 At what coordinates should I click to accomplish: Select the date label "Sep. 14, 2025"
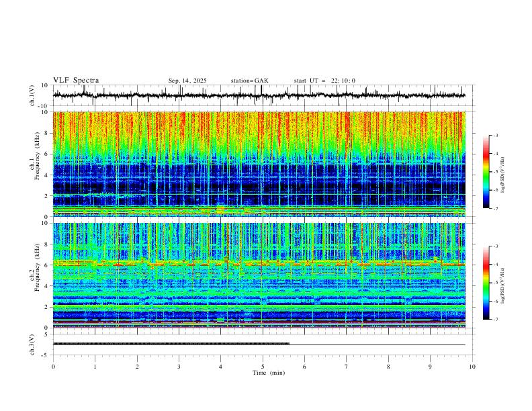[x=187, y=81]
